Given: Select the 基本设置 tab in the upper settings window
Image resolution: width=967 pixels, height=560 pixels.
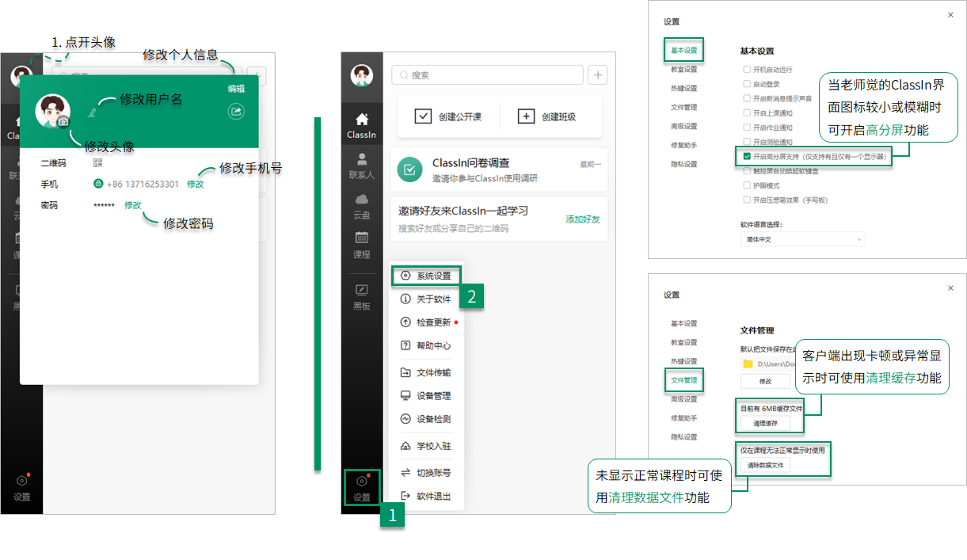Looking at the screenshot, I should [684, 50].
